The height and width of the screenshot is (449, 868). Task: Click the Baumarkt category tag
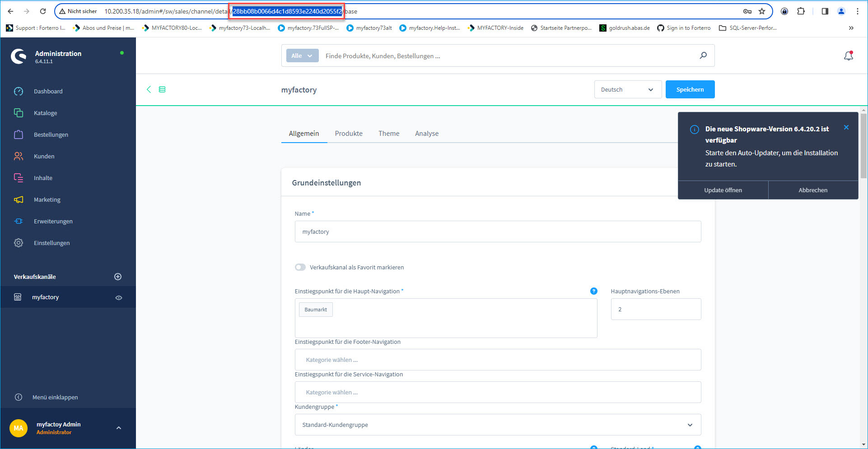click(x=316, y=310)
